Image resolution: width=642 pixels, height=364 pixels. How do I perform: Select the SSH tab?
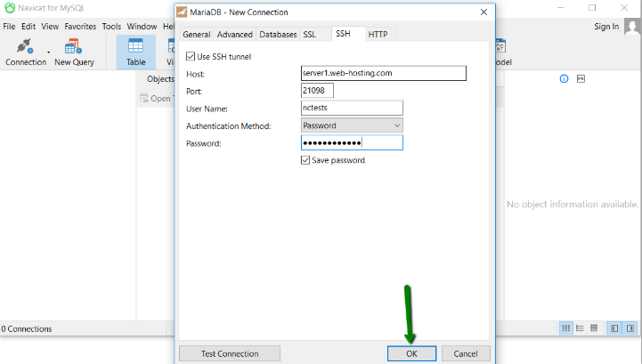point(343,34)
